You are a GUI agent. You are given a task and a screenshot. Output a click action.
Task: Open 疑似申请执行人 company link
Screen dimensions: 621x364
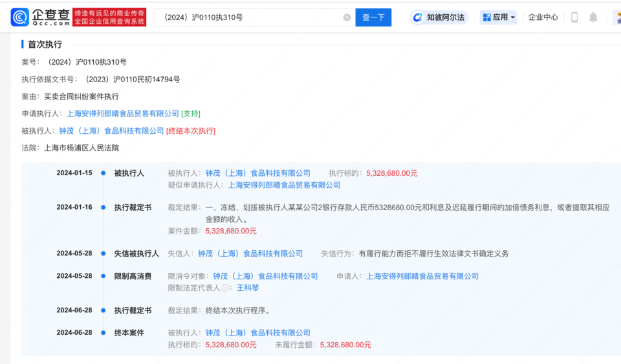click(x=284, y=185)
